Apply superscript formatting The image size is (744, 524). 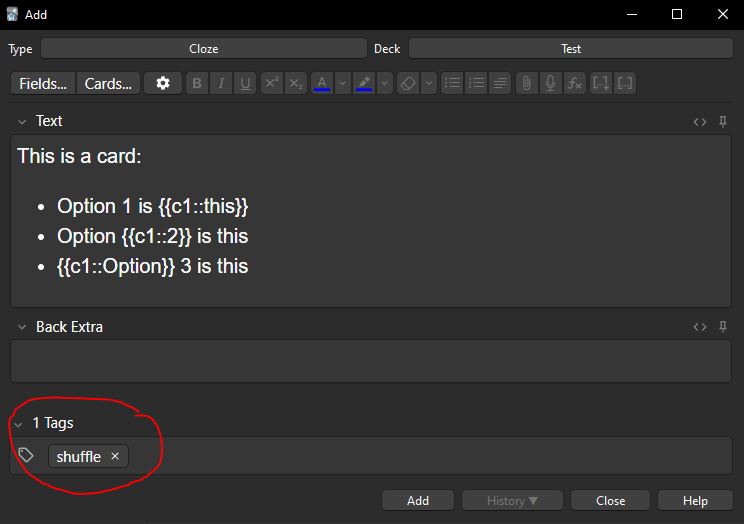[x=272, y=84]
